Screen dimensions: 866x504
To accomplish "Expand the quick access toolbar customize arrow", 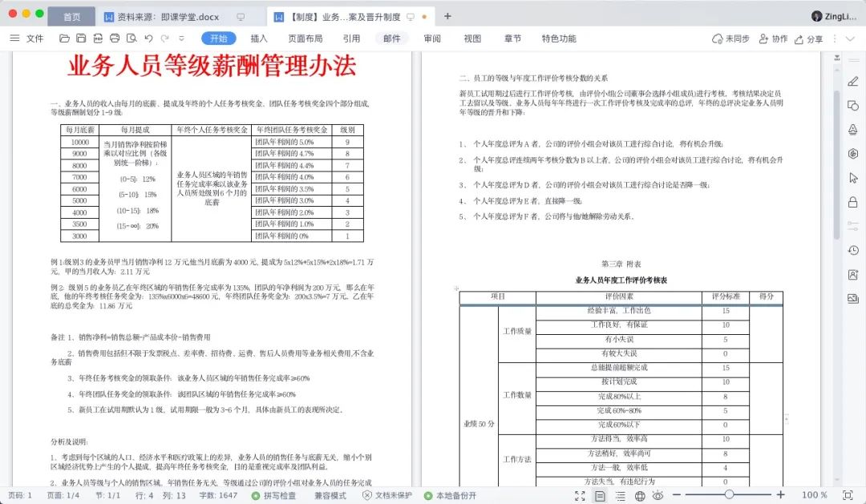I will [181, 38].
